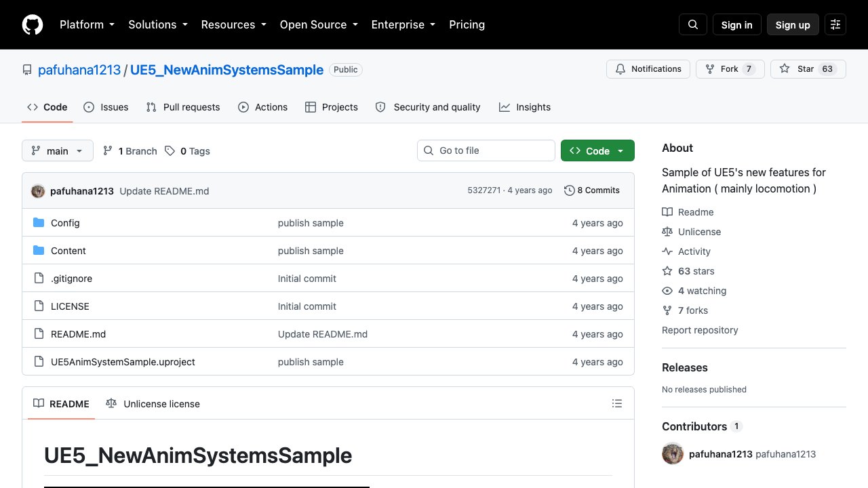Click the clock icon beside 8 Commits
Image resolution: width=868 pixels, height=488 pixels.
tap(570, 190)
